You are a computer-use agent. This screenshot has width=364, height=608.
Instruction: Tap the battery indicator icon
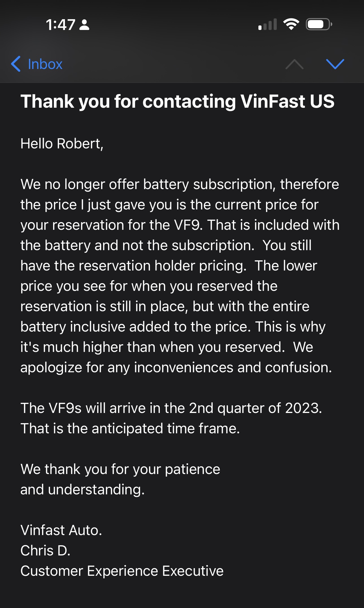point(319,24)
